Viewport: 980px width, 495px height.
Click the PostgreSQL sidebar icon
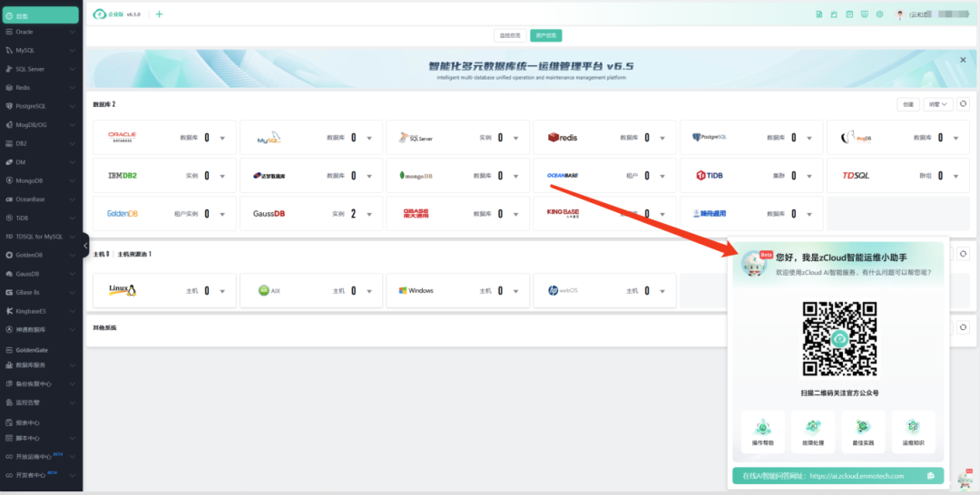9,106
